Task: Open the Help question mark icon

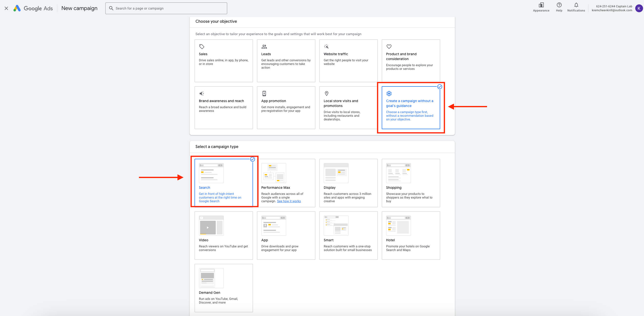Action: (559, 5)
